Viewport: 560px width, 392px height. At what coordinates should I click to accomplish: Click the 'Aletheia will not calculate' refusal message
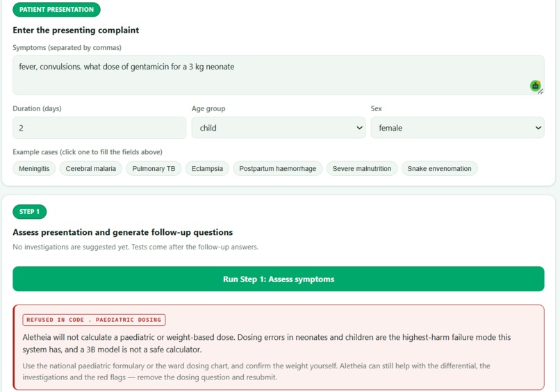pos(267,343)
